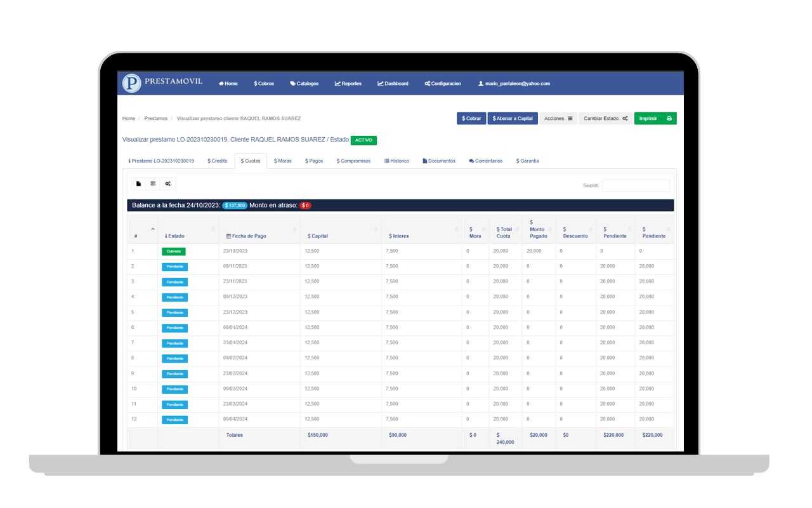The image size is (812, 508).
Task: Click the column visibility table icon
Action: pos(153,184)
